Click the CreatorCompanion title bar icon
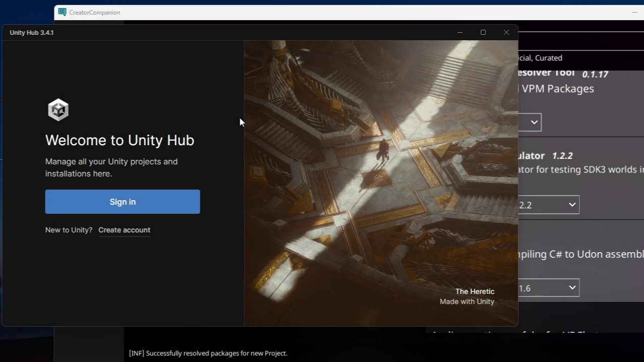 coord(62,12)
